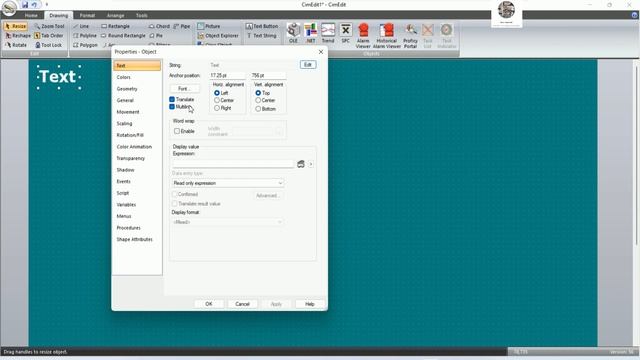The width and height of the screenshot is (640, 360).
Task: Click the Cancel button
Action: click(242, 304)
